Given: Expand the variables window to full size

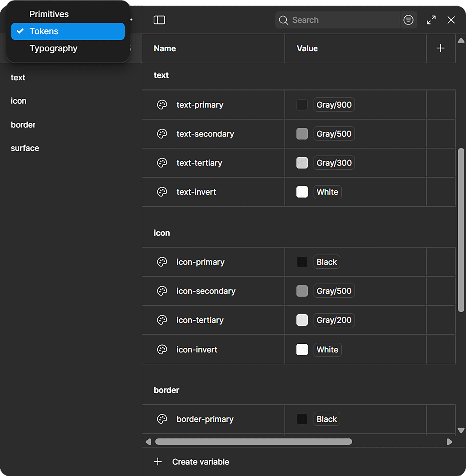Looking at the screenshot, I should click(431, 20).
